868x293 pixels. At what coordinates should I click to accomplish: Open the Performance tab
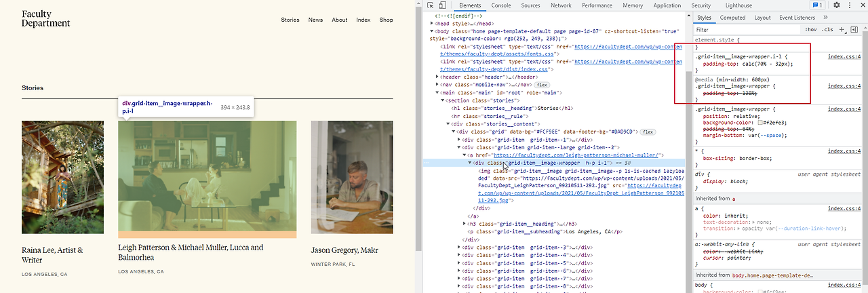click(597, 5)
